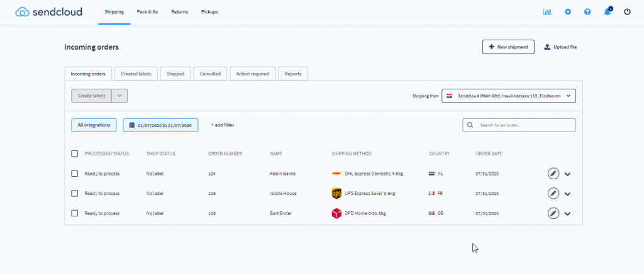Click the Netherlands flag in order 124 row
The image size is (644, 273).
(x=431, y=174)
